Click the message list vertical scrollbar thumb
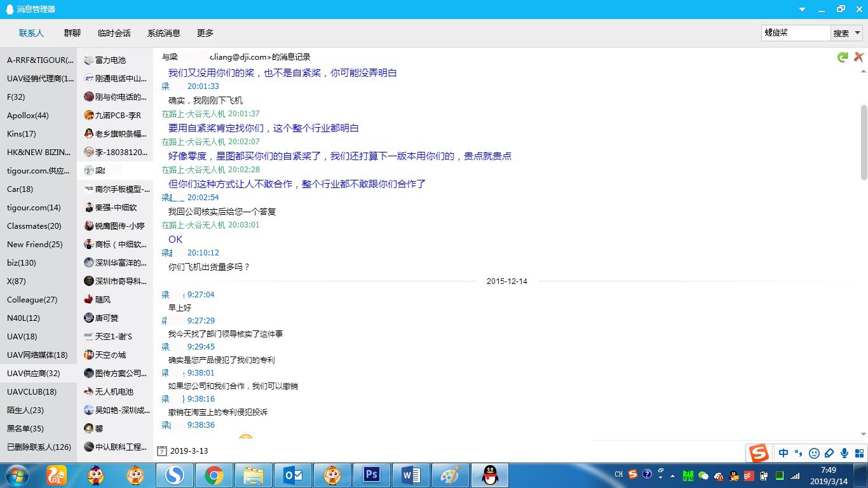The width and height of the screenshot is (868, 488). point(864,142)
